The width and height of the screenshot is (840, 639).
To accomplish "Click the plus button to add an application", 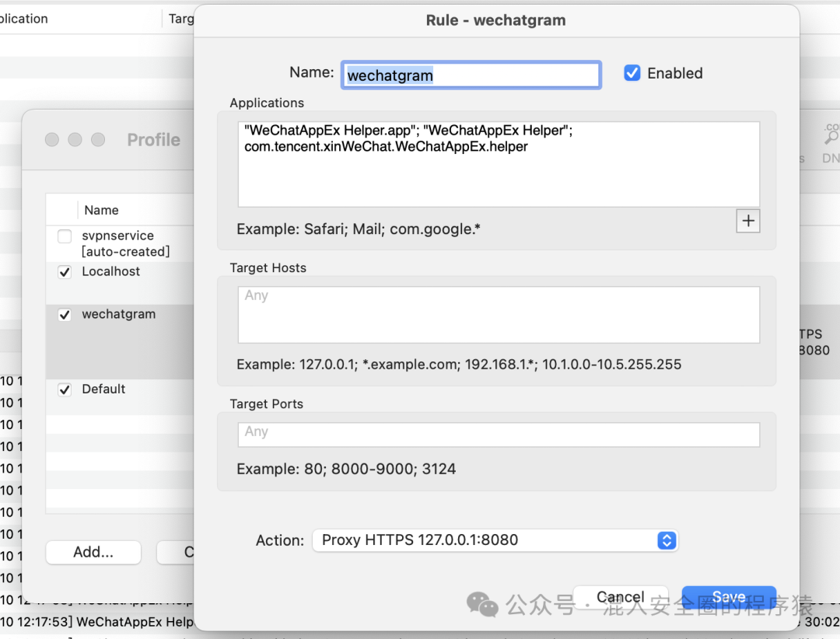I will point(748,221).
